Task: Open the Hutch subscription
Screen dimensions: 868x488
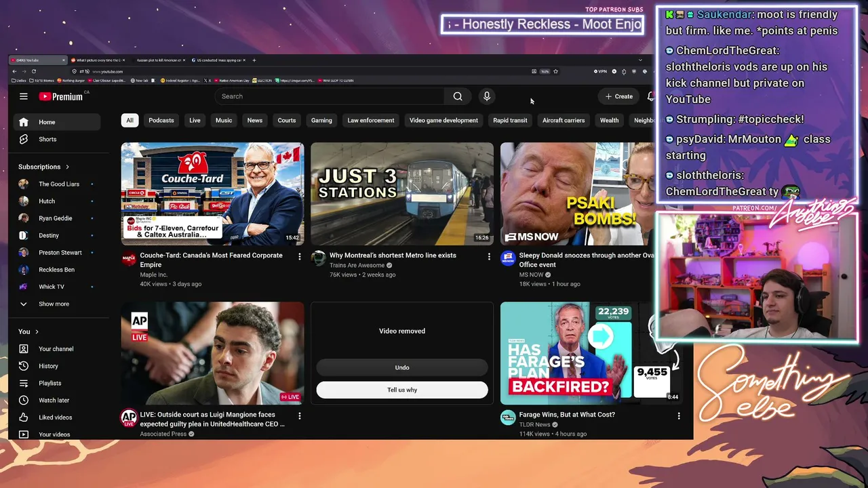Action: (57, 201)
